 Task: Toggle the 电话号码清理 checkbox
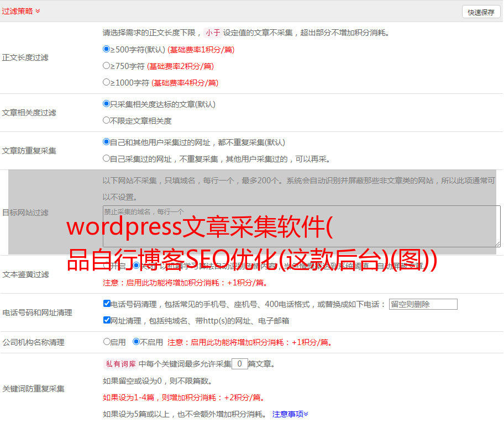107,304
